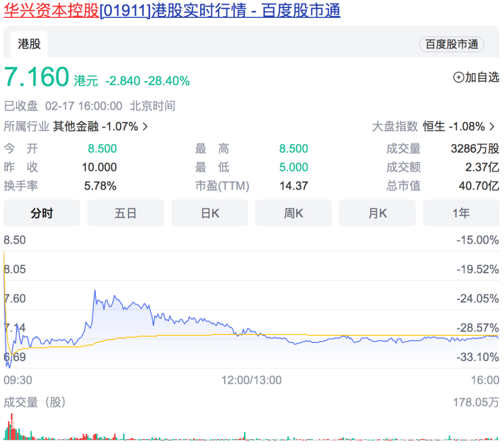Click the current price 7.160
Image resolution: width=504 pixels, height=448 pixels.
tap(37, 77)
